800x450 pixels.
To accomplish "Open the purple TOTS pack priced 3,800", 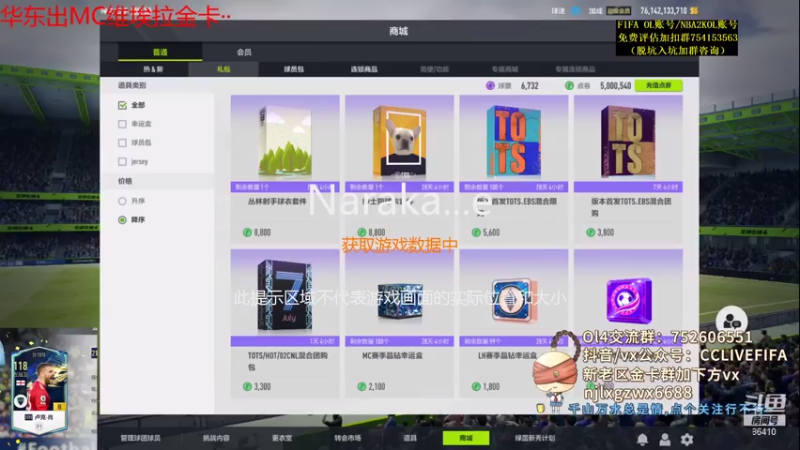I will click(628, 139).
